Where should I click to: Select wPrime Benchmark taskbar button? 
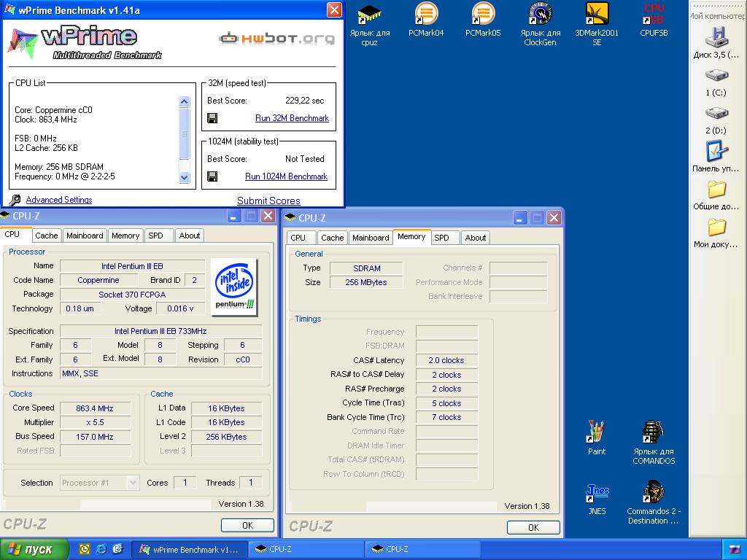189,549
